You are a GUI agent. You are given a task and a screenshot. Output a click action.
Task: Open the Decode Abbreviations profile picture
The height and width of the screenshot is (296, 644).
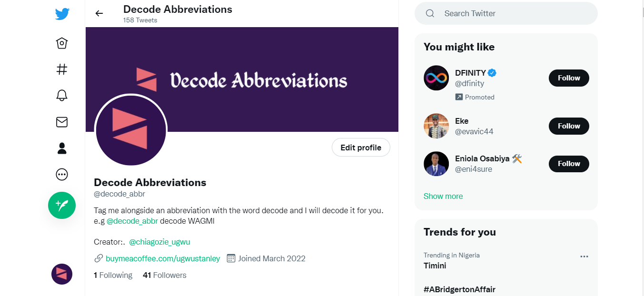[x=131, y=130]
